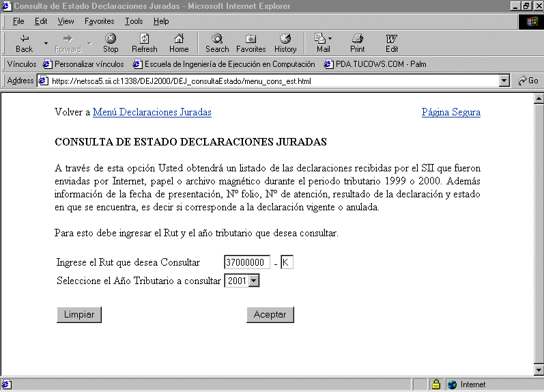Open the Edit menu in the menu bar
This screenshot has width=544, height=392.
(x=41, y=21)
